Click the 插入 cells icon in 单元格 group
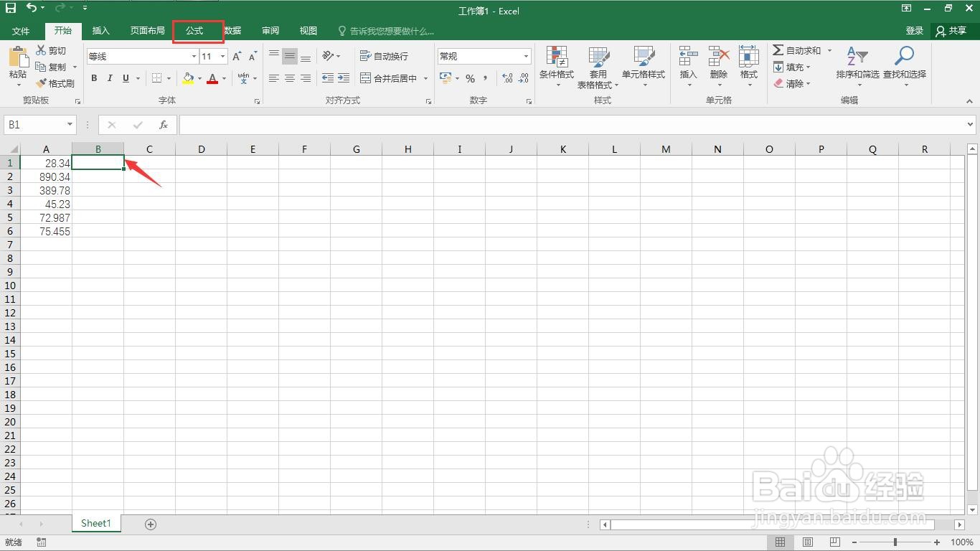This screenshot has height=551, width=980. pos(688,57)
